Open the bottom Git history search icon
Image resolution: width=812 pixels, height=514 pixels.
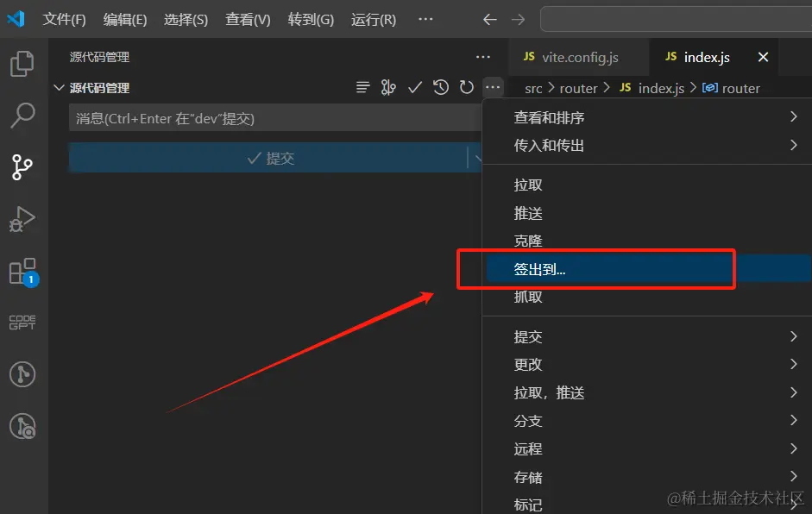click(22, 426)
